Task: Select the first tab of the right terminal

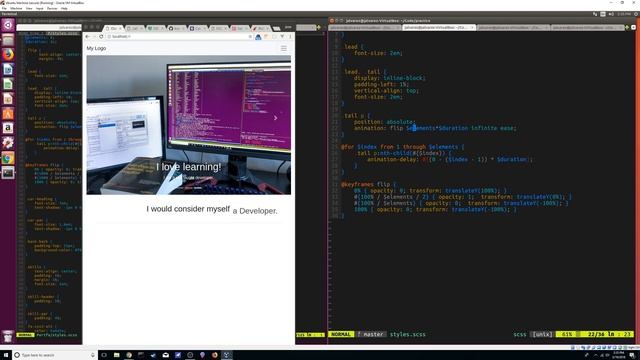Action: [x=365, y=27]
